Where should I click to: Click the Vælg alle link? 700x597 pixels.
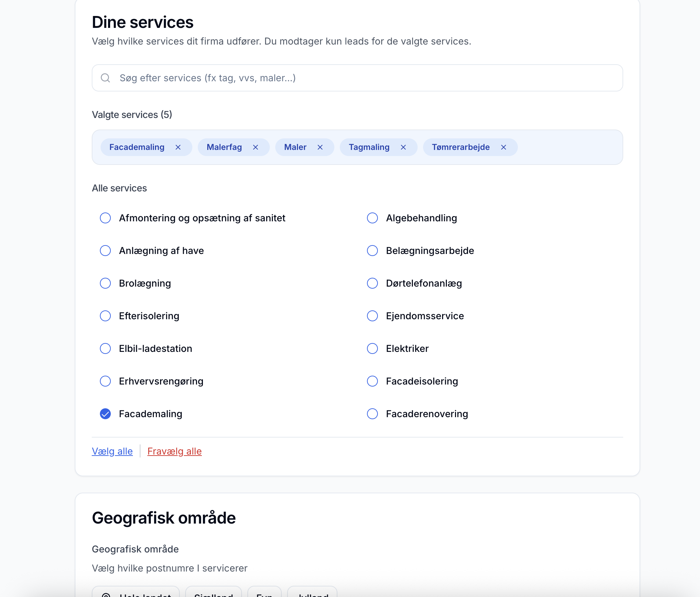[x=112, y=451]
